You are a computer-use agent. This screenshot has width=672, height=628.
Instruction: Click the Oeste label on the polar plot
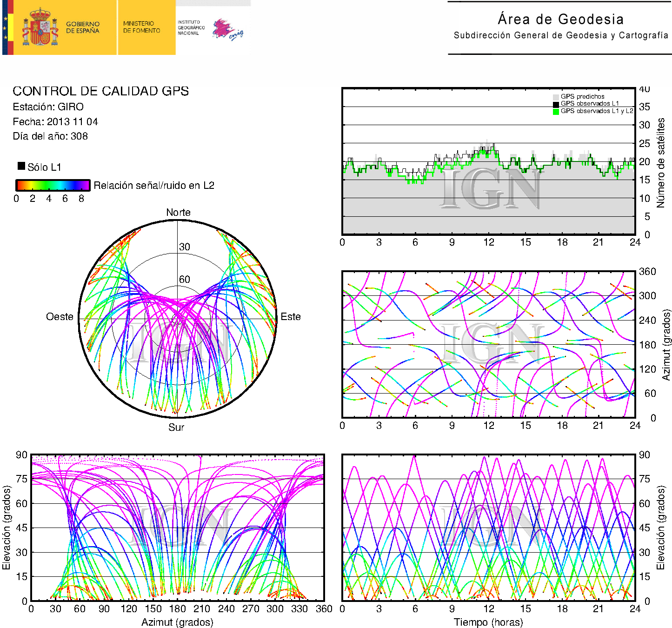[x=60, y=317]
